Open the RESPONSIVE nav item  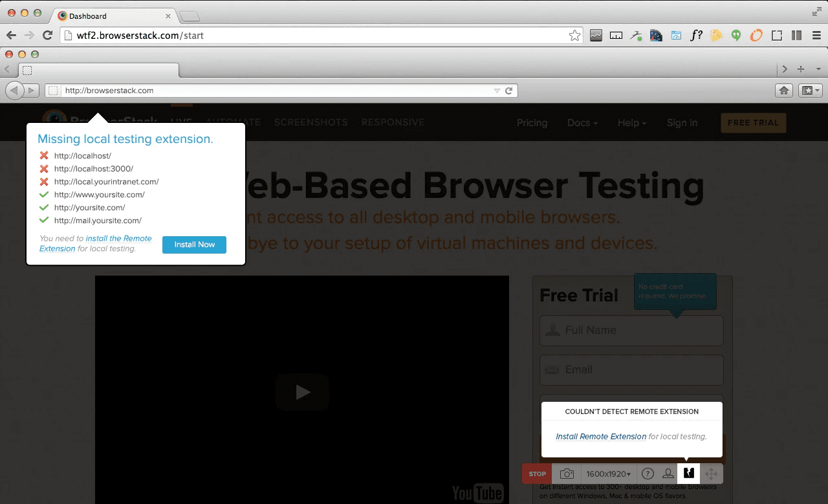point(393,122)
